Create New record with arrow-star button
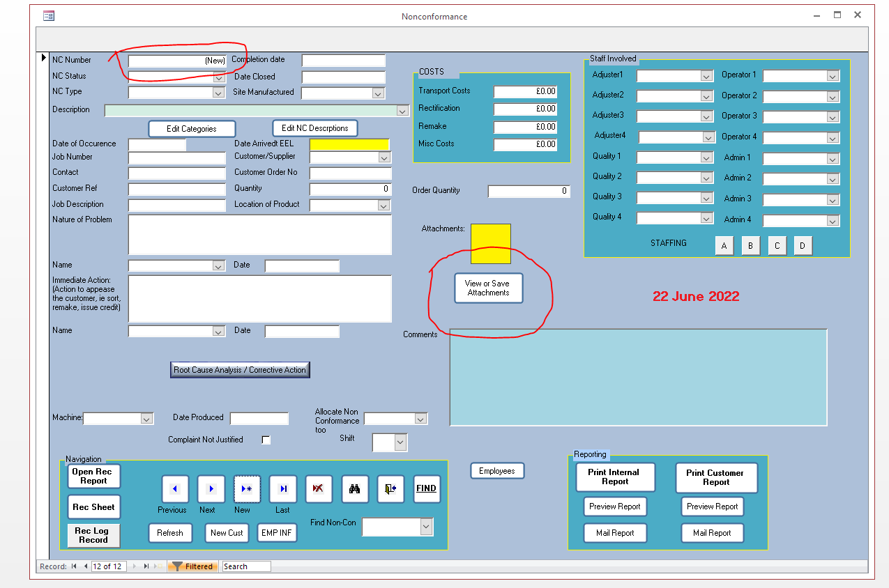The width and height of the screenshot is (889, 588). coord(247,489)
